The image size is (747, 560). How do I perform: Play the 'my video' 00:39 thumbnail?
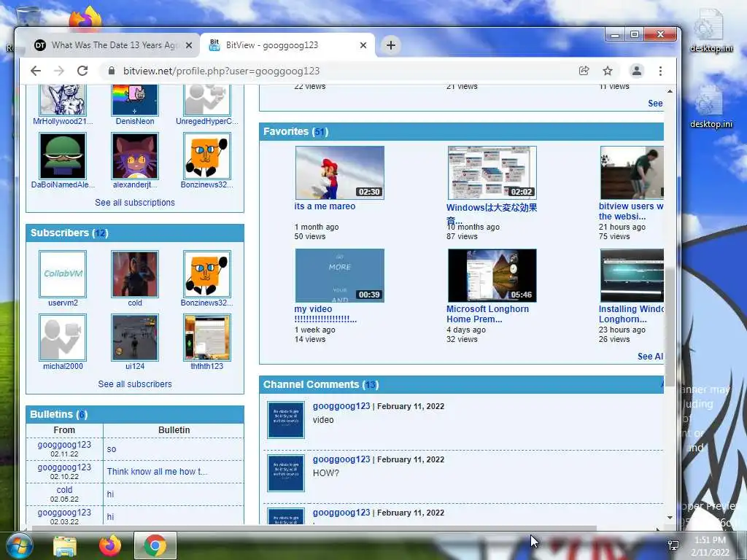point(340,276)
